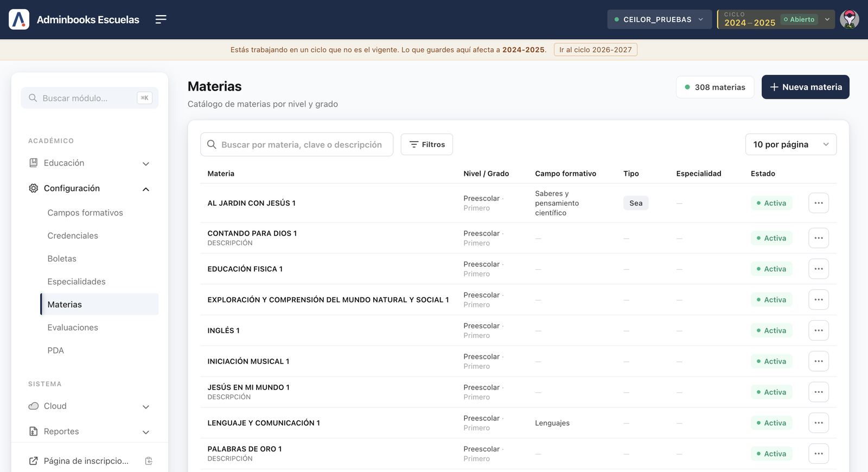Click the 308 materias counter badge
Image resolution: width=868 pixels, height=472 pixels.
(x=715, y=87)
